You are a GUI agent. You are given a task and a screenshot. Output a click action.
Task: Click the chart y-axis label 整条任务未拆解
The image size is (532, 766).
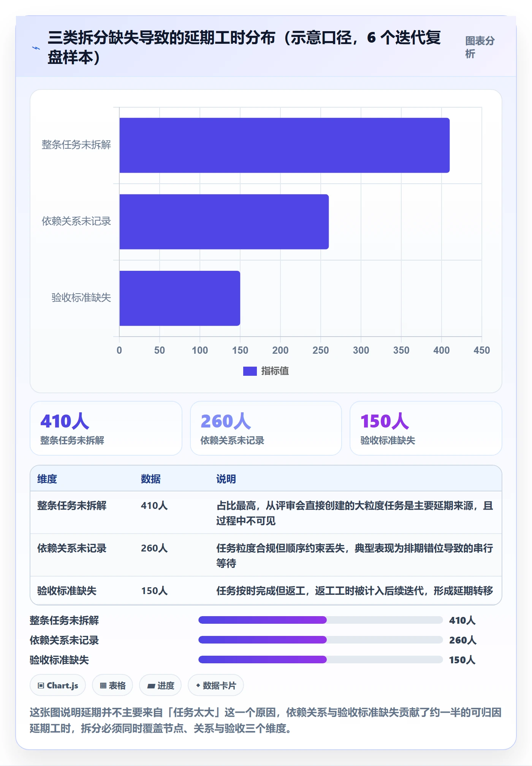pos(76,145)
